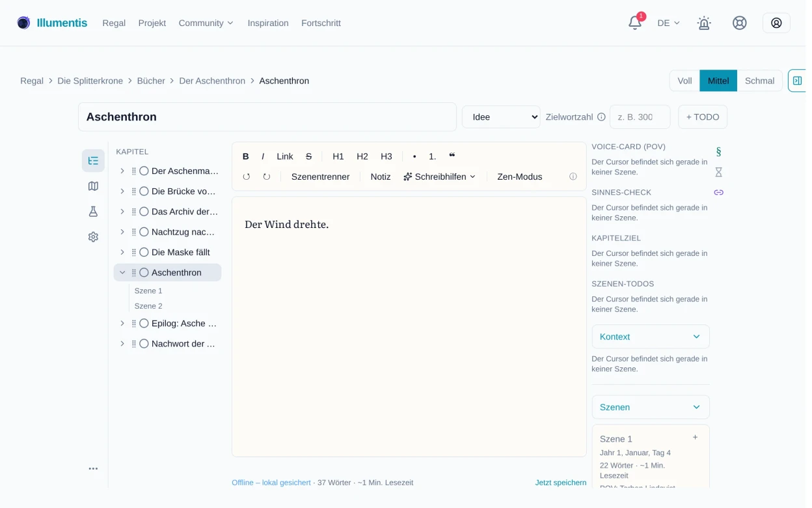
Task: Open Inspiration in top navigation
Action: 268,23
